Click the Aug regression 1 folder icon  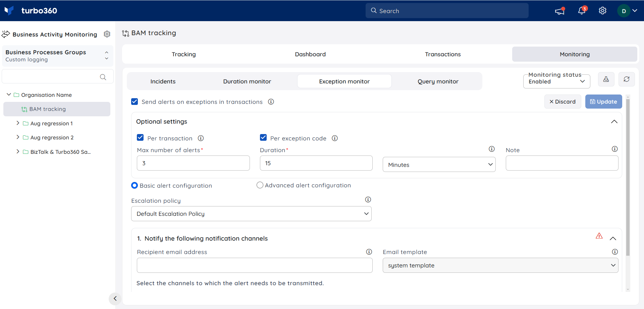point(25,123)
